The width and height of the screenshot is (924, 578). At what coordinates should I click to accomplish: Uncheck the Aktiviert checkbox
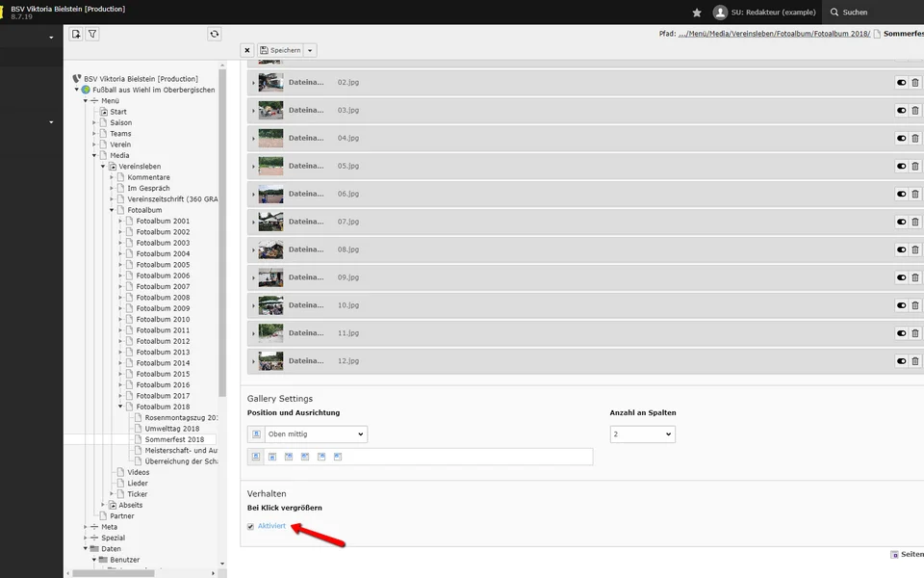[251, 526]
